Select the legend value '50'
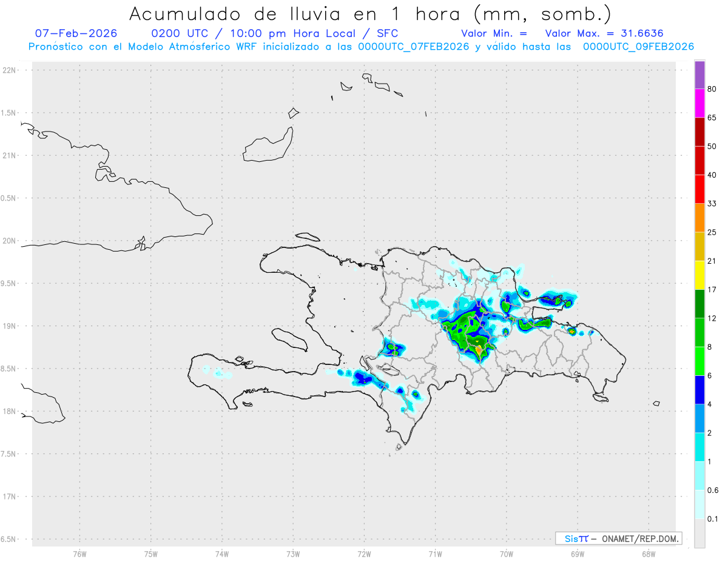 [x=712, y=147]
